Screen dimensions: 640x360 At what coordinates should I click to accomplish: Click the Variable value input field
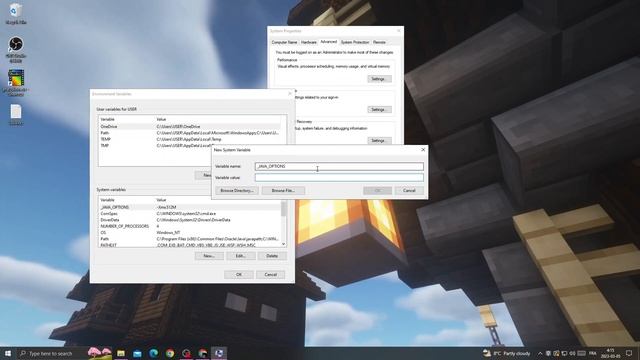click(339, 178)
